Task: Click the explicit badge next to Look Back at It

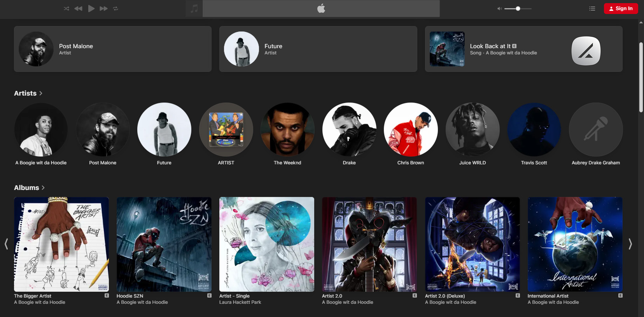Action: (514, 46)
